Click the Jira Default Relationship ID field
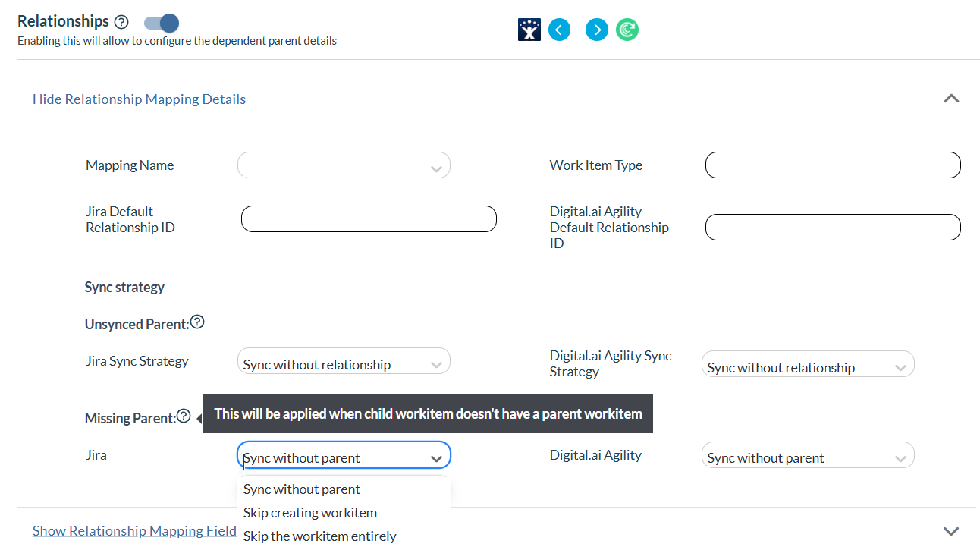 [x=369, y=219]
